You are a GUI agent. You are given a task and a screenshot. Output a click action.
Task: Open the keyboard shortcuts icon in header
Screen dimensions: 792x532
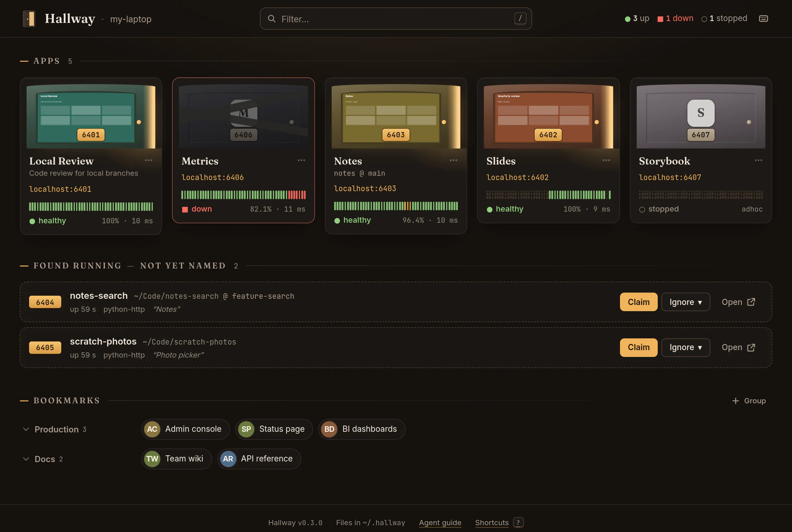point(763,19)
